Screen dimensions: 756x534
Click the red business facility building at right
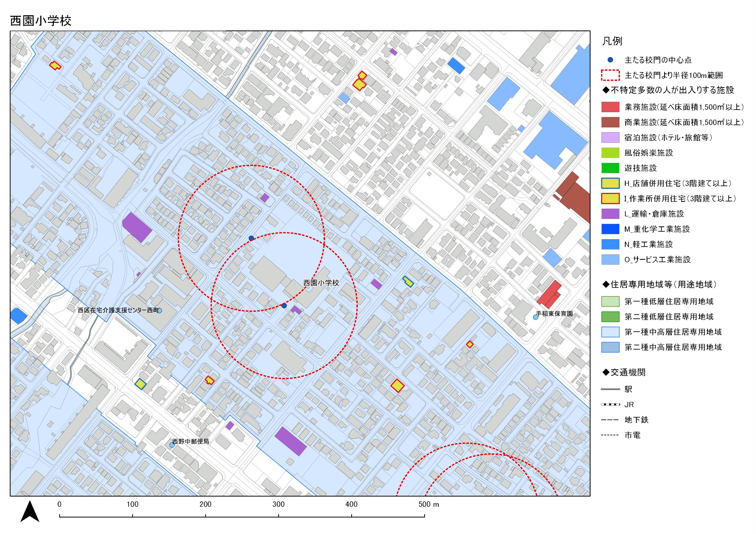(x=549, y=295)
